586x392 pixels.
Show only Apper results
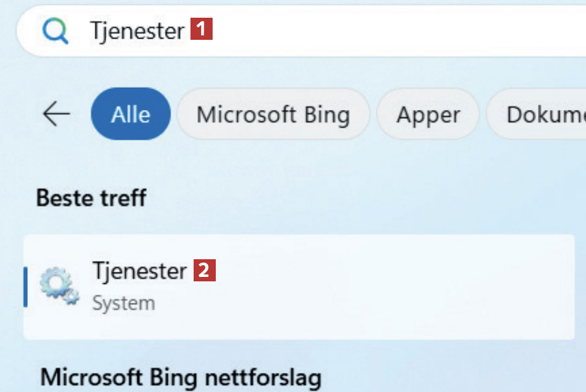(x=428, y=114)
